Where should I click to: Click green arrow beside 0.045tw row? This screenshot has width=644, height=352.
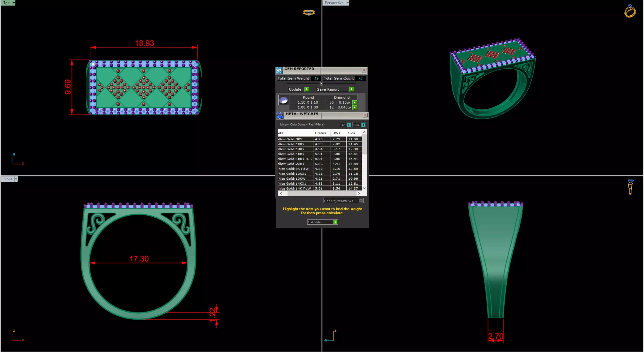pos(354,107)
